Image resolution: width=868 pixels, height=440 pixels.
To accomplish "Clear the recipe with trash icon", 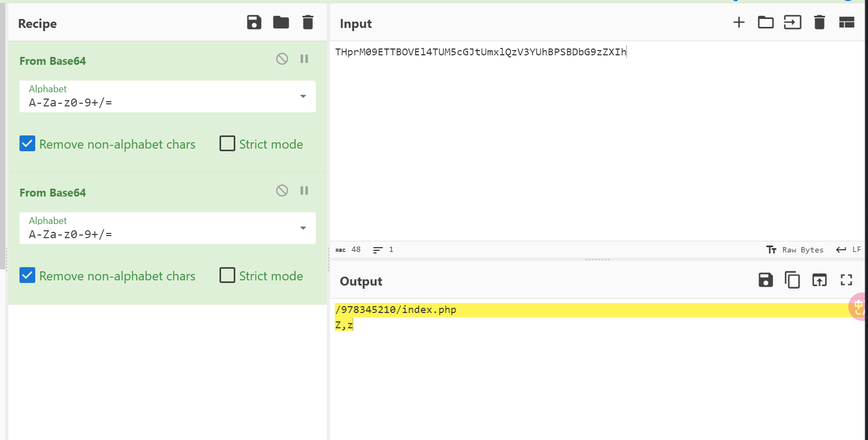I will click(x=308, y=23).
